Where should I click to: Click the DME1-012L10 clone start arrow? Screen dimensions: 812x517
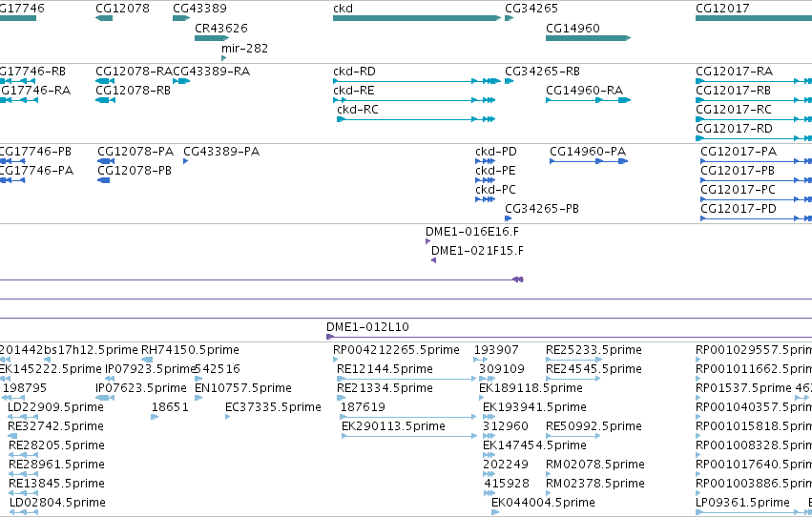coord(330,337)
